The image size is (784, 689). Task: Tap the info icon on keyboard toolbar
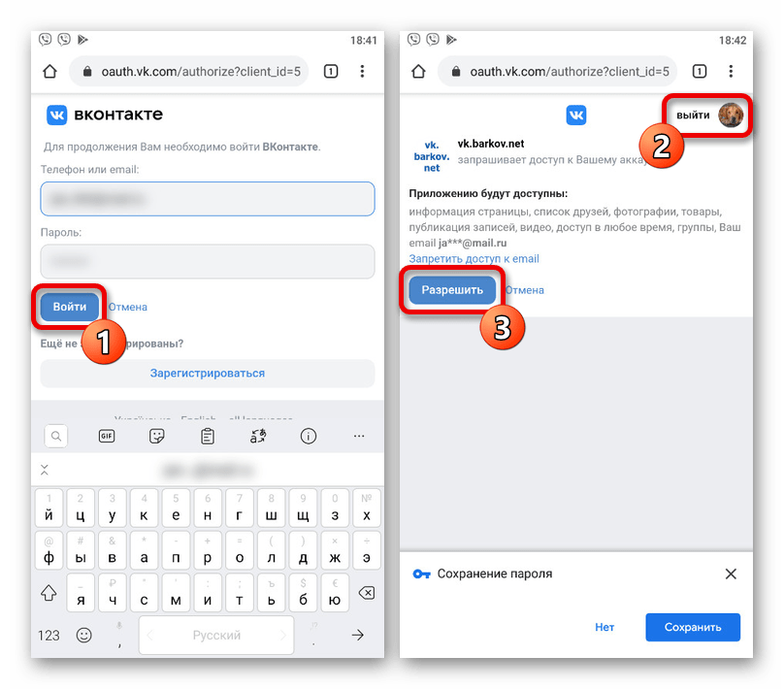308,436
